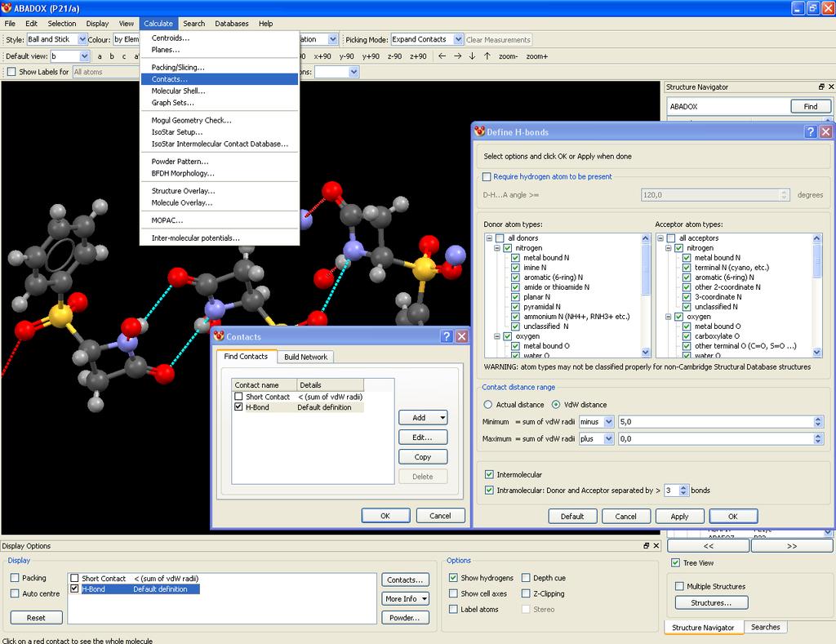
Task: Open the Minimum minus/plus dropdown
Action: point(608,421)
